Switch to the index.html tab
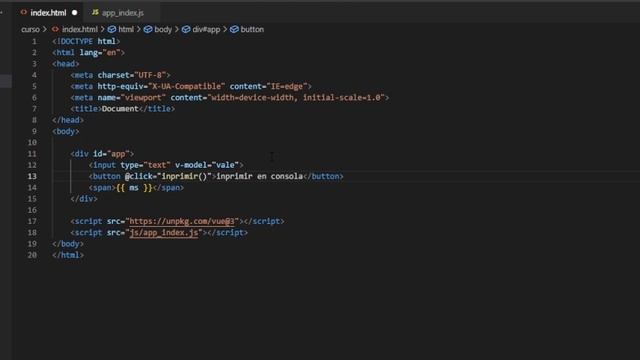Viewport: 640px width, 360px height. [x=48, y=13]
